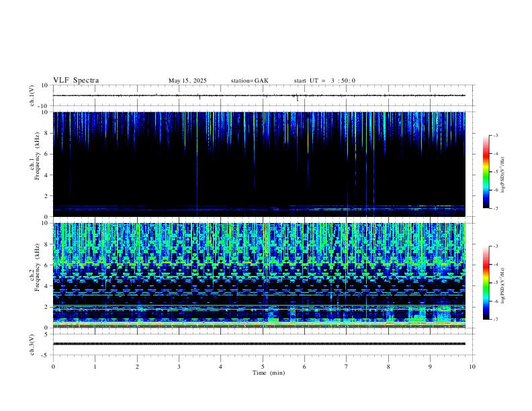This screenshot has height=411, width=532.
Task: Click the ch.1 spectrogram color scale bar
Action: click(x=486, y=172)
